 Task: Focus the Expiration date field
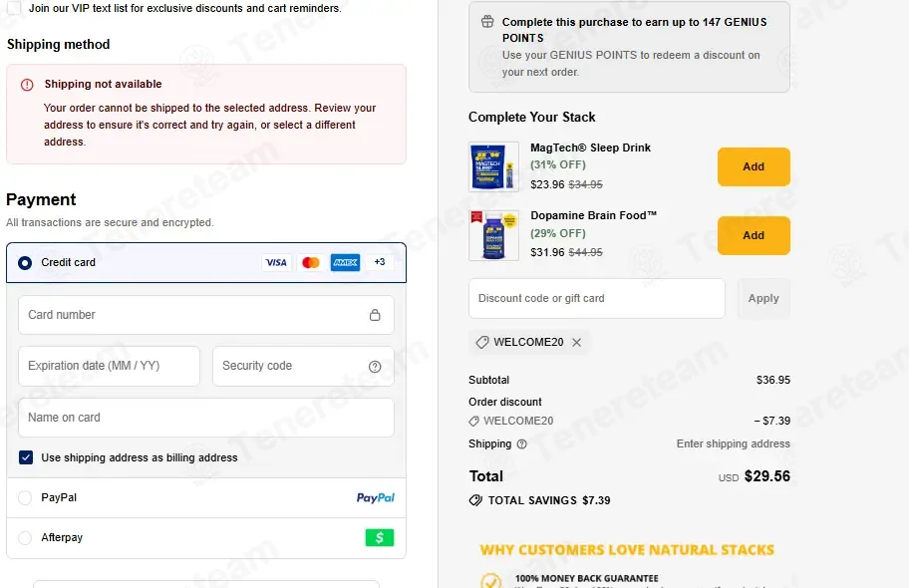109,366
